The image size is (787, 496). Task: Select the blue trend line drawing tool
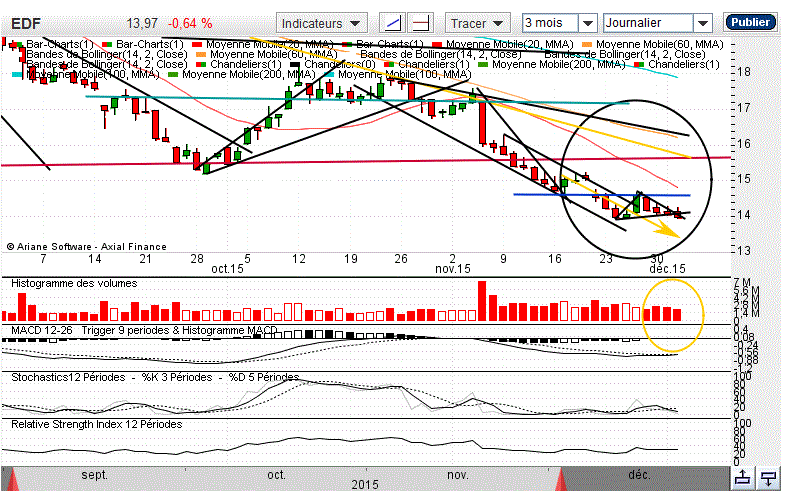tap(392, 23)
